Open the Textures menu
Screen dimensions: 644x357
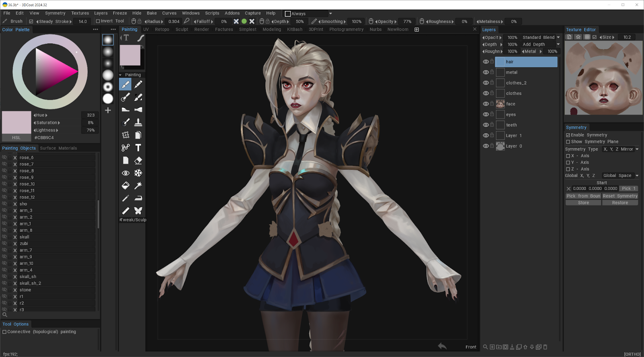click(x=80, y=13)
